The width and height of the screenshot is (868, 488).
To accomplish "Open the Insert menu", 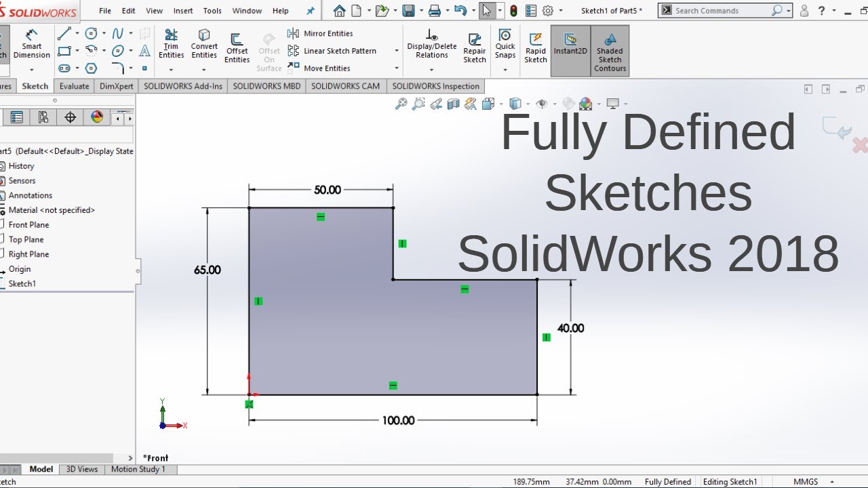I will tap(183, 11).
